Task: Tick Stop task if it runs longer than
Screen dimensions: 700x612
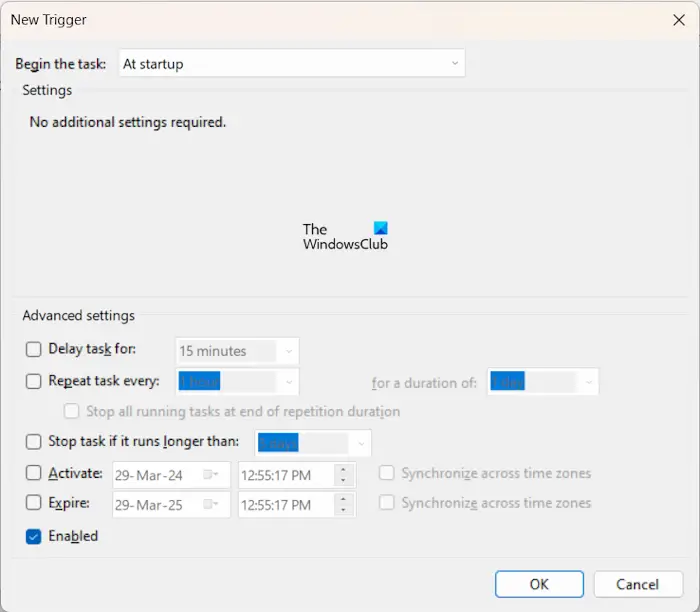Action: click(x=33, y=441)
